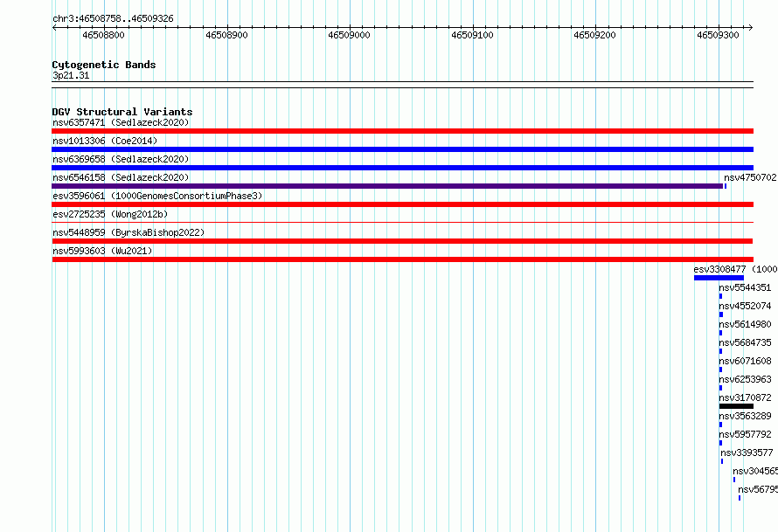This screenshot has height=532, width=778.
Task: Open esv3596061 (1000GenomesConsortiumPhase3) label
Action: 157,196
